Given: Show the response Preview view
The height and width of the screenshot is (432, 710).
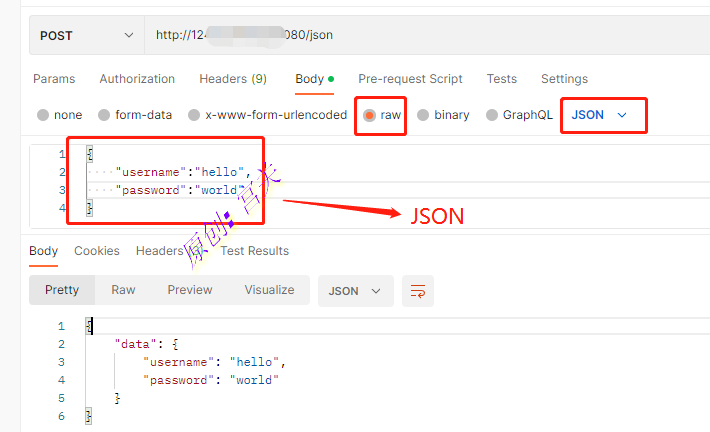Looking at the screenshot, I should point(190,290).
